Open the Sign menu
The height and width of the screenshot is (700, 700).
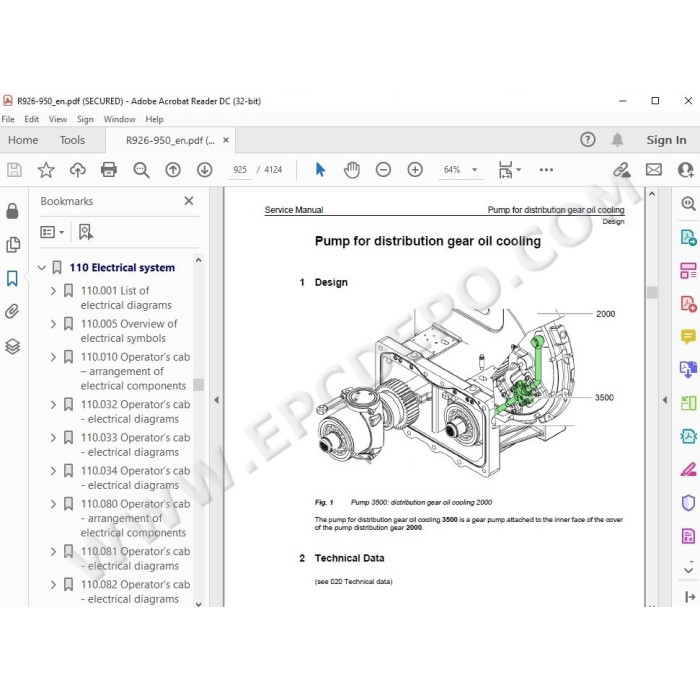click(x=85, y=119)
